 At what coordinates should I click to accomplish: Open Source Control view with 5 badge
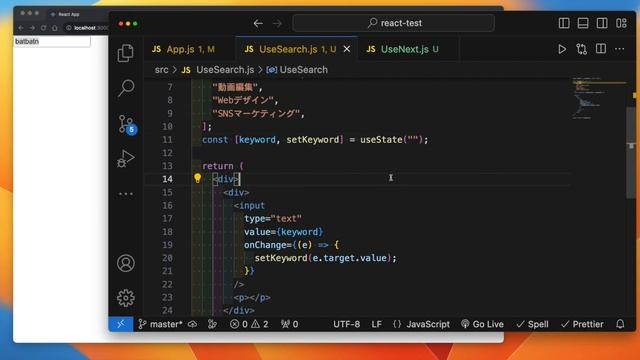(127, 124)
